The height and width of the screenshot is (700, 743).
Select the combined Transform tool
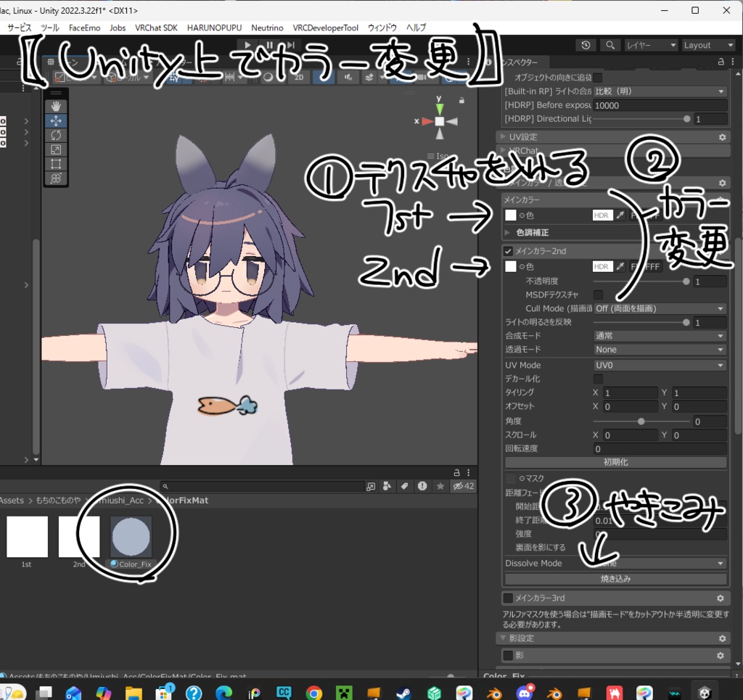coord(56,178)
